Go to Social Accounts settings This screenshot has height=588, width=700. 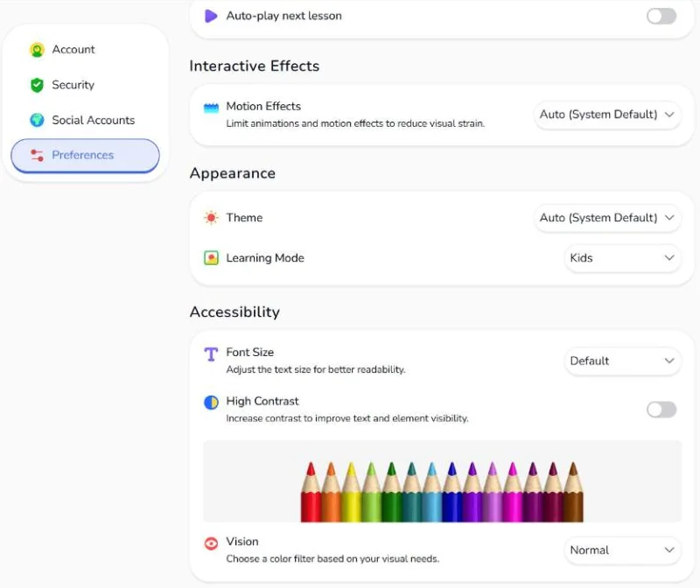coord(85,120)
